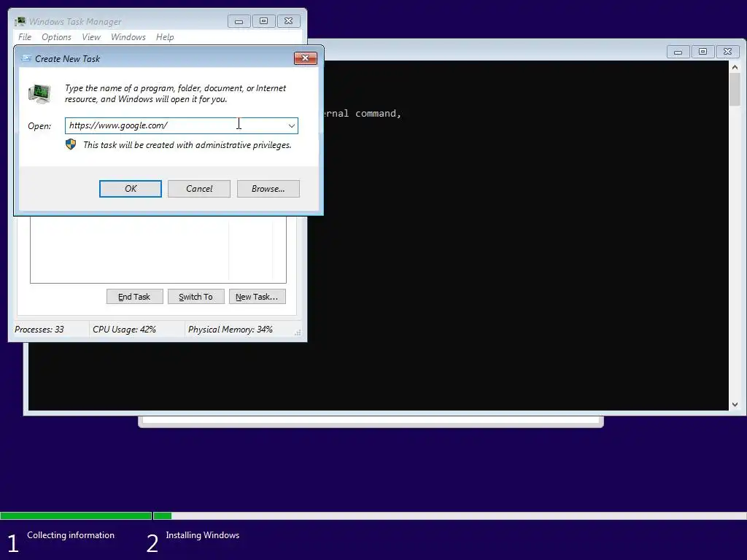Maximize the Windows Task Manager window
This screenshot has width=747, height=560.
click(x=264, y=21)
